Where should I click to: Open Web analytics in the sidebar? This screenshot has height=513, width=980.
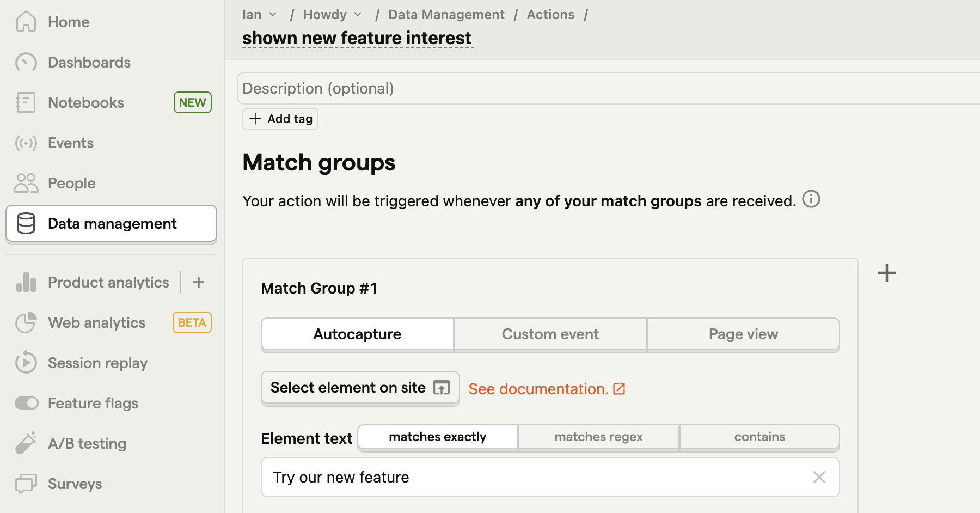111,322
